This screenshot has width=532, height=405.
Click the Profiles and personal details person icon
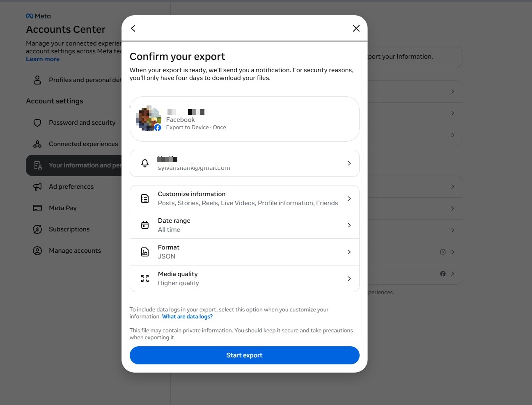(37, 80)
